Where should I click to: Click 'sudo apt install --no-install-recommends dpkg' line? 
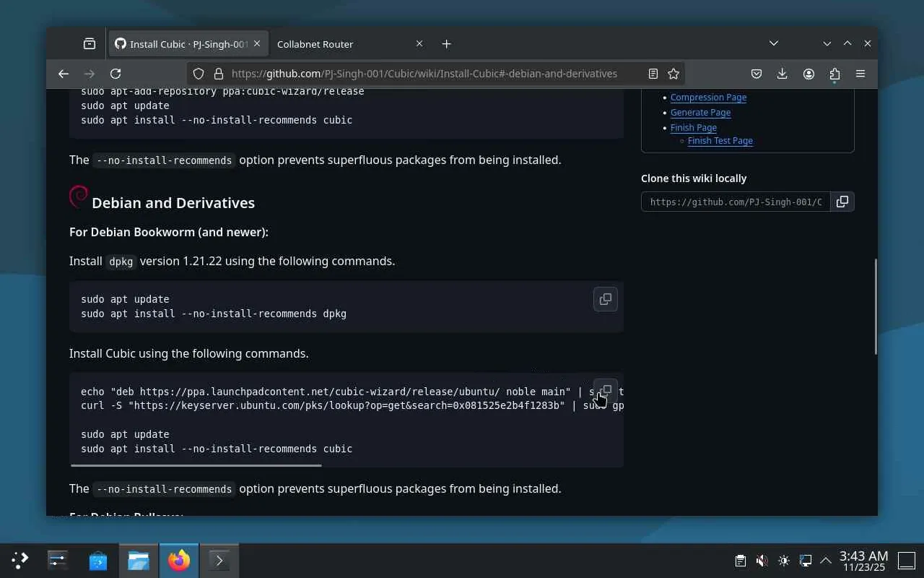click(x=214, y=314)
